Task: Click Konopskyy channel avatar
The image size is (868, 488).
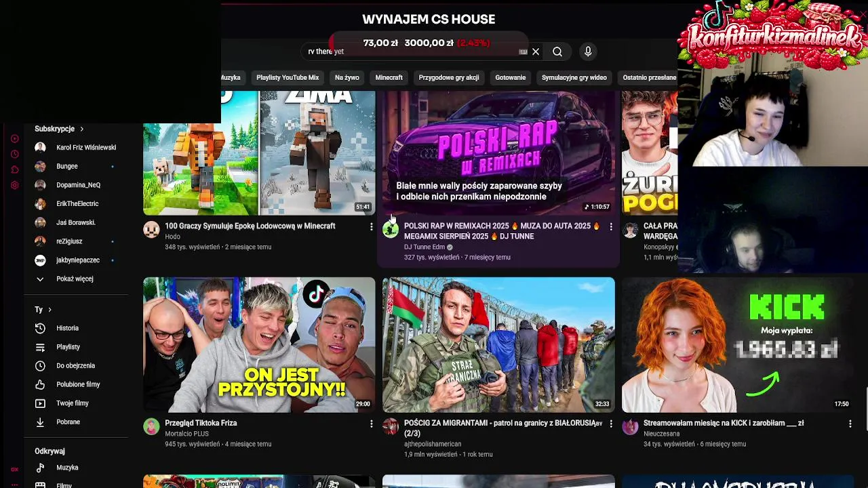Action: (x=630, y=230)
